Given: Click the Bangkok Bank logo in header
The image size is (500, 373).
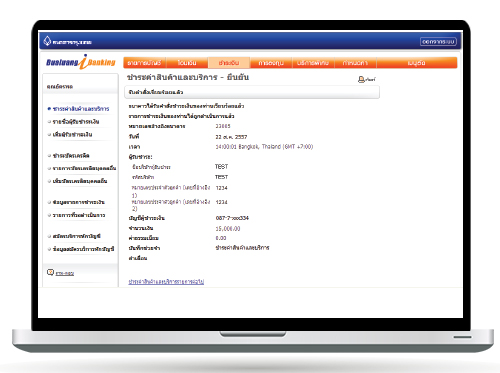Looking at the screenshot, I should click(x=67, y=41).
